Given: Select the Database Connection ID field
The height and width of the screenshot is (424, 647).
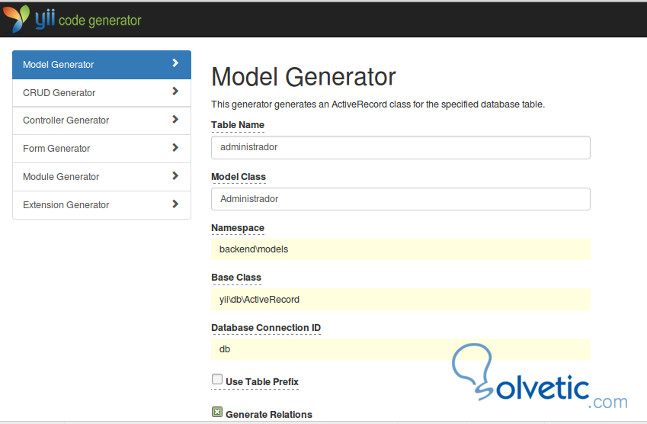Looking at the screenshot, I should point(400,349).
